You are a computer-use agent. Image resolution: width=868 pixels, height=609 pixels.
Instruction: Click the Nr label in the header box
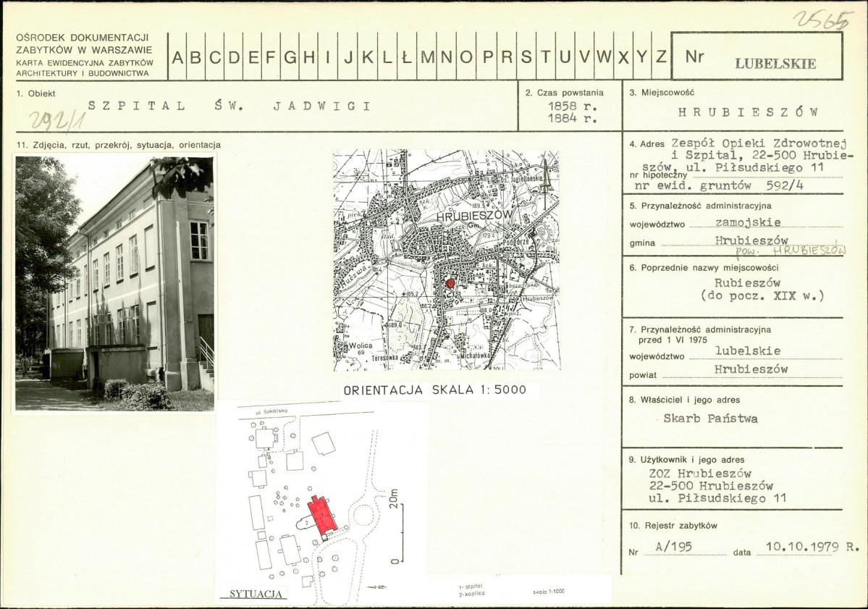coord(694,57)
